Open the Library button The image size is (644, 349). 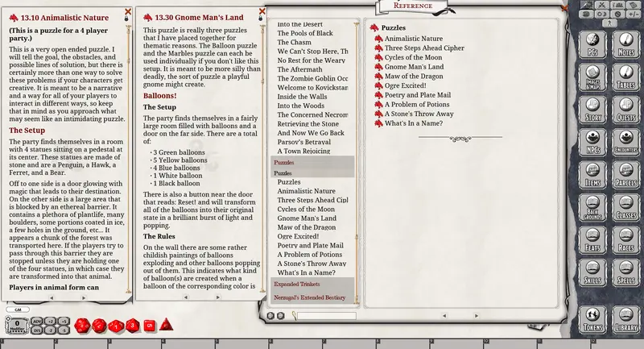click(625, 319)
